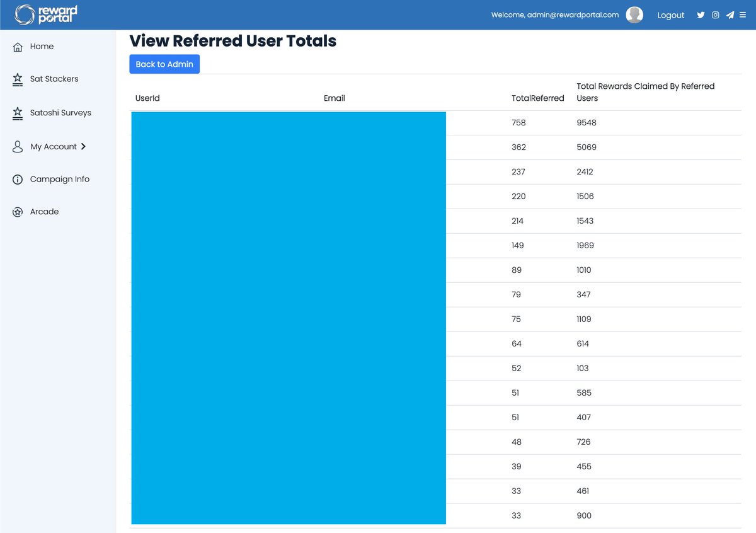The width and height of the screenshot is (756, 533).
Task: Click the UserId column header
Action: [x=147, y=98]
